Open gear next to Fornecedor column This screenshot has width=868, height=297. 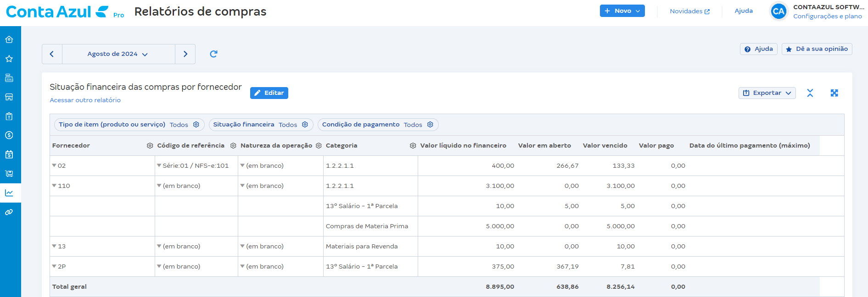tap(150, 146)
